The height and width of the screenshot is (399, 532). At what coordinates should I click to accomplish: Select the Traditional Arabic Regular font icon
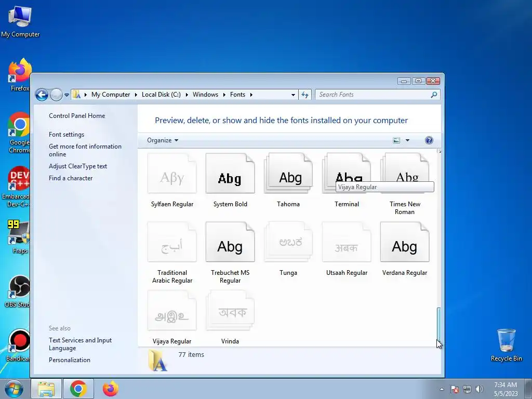coord(172,242)
